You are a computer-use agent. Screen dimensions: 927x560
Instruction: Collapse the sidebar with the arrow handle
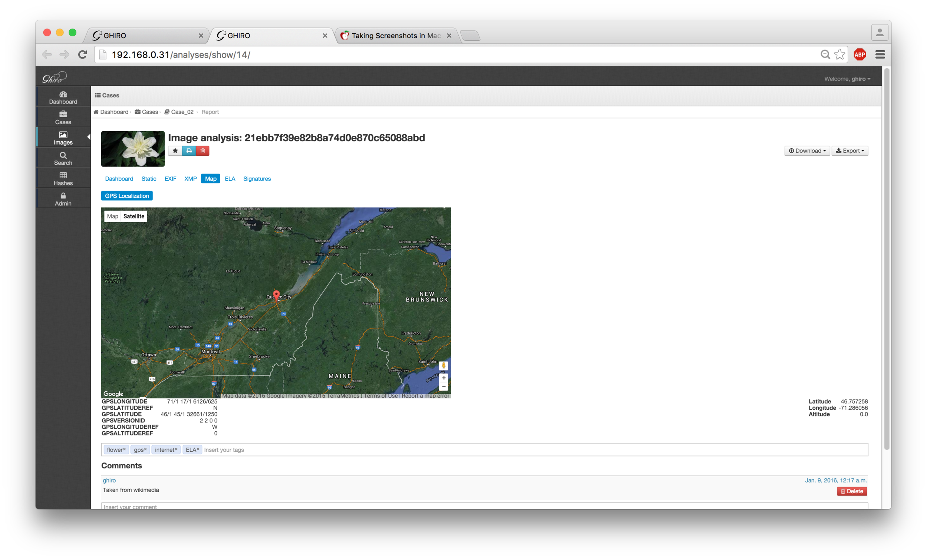click(89, 137)
